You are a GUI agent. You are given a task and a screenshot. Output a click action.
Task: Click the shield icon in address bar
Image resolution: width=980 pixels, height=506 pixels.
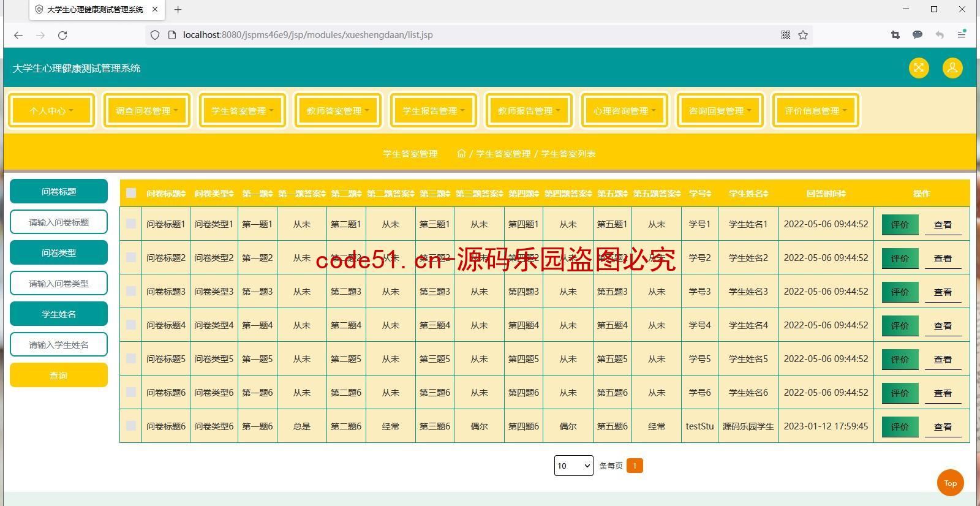155,35
